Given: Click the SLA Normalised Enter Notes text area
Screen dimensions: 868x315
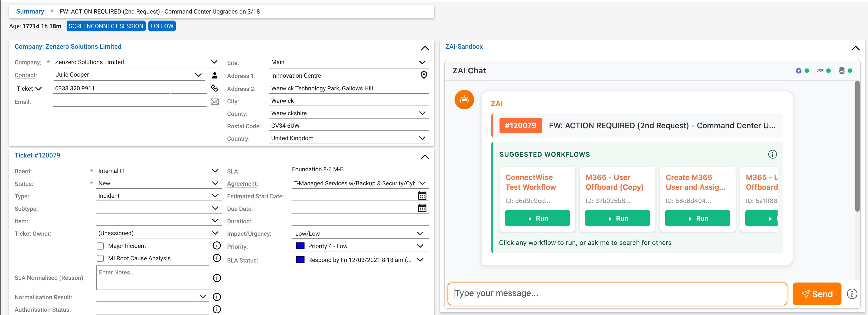Looking at the screenshot, I should pos(153,278).
